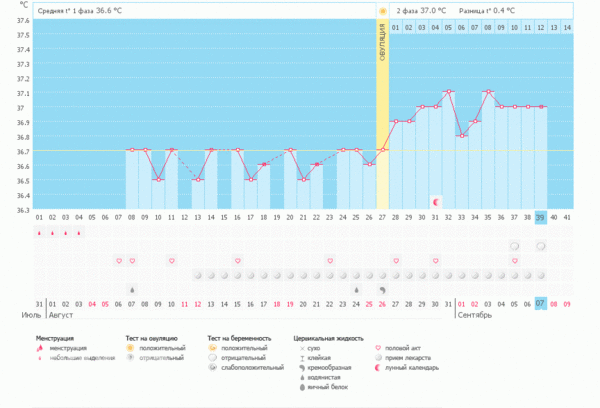
Task: Click the pregnancy test icon on cycle day 38
Action: tap(514, 246)
